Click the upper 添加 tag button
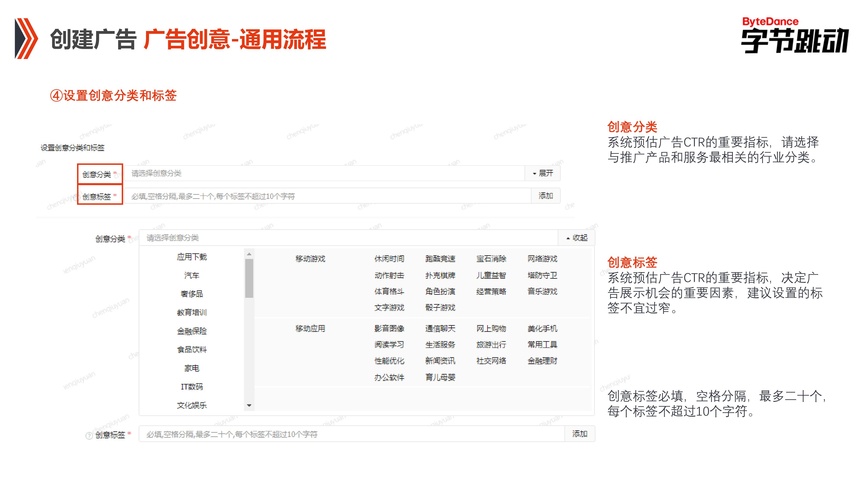 tap(546, 196)
